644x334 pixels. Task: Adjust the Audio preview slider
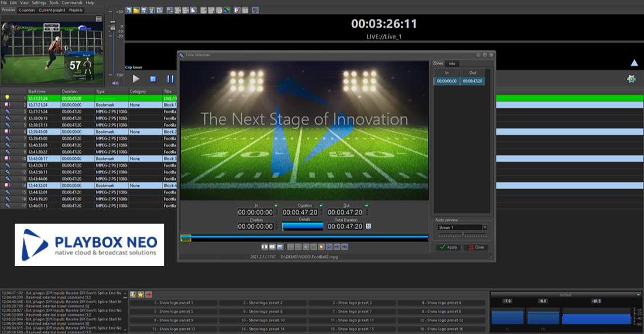(x=463, y=234)
